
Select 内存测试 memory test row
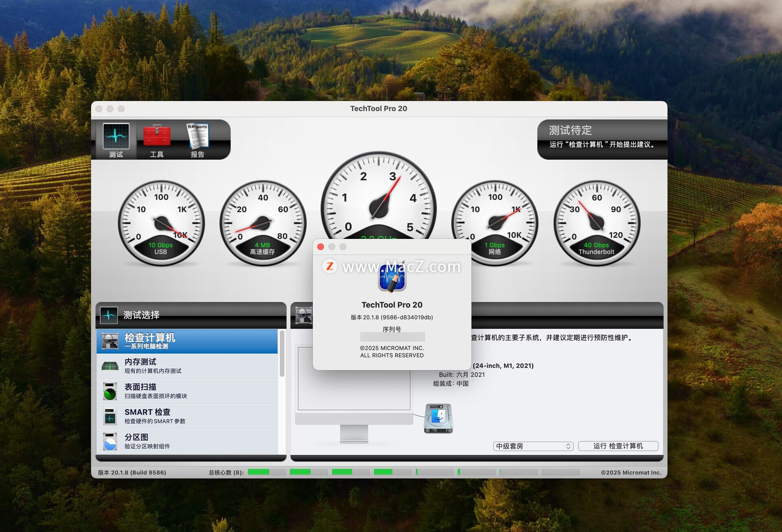[187, 366]
